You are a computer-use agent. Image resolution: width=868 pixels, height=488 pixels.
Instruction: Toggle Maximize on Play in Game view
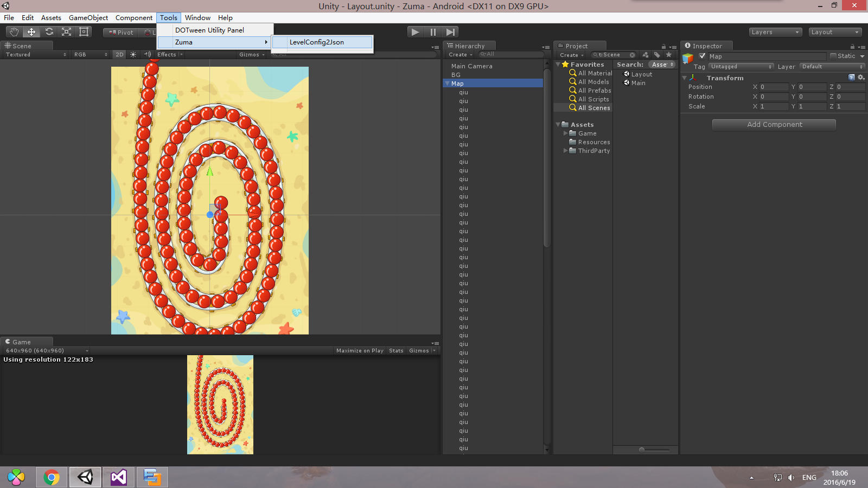(x=360, y=351)
